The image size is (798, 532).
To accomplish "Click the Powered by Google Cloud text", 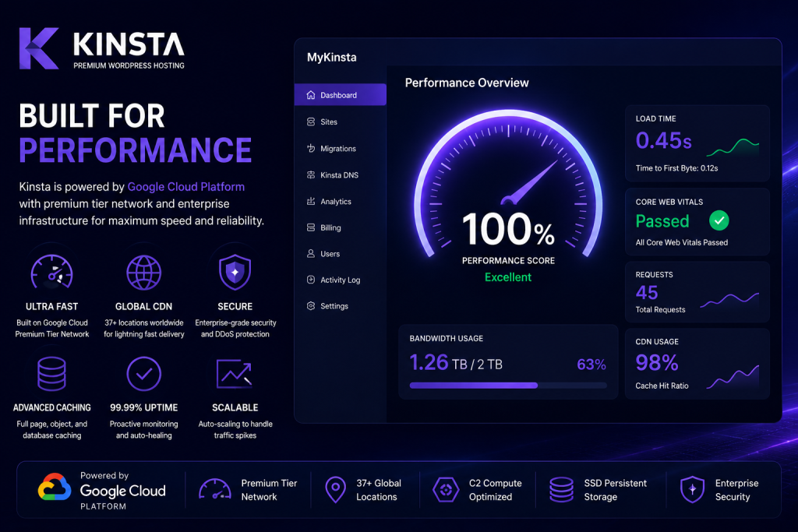I will (x=122, y=490).
